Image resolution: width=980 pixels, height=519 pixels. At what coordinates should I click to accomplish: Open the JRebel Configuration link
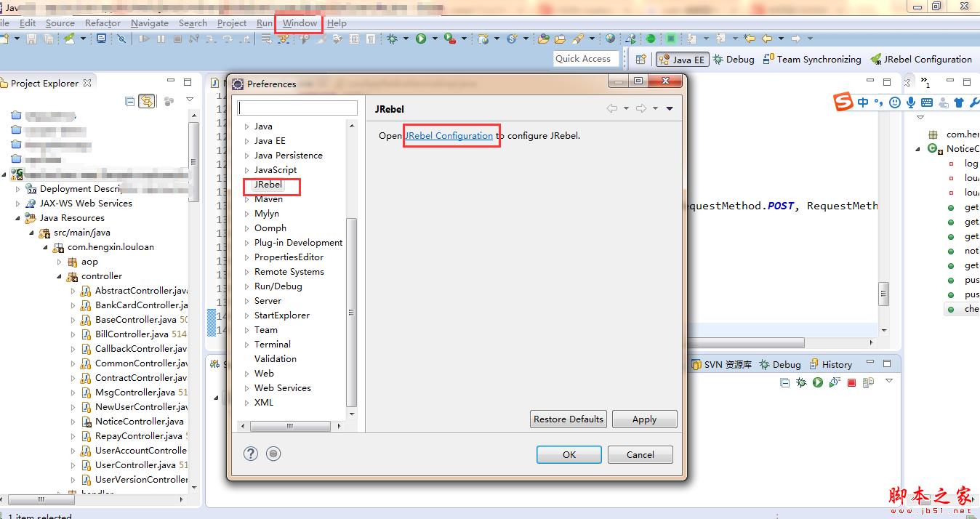coord(449,135)
